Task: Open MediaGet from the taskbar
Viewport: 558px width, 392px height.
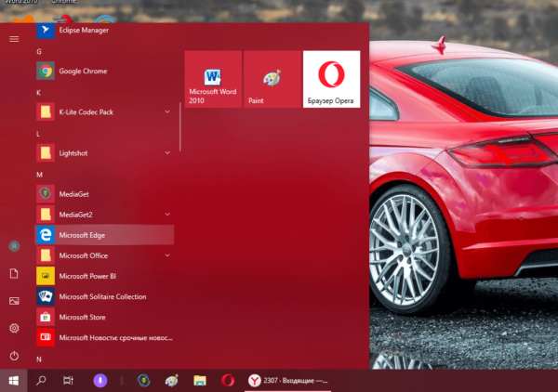Action: pos(143,381)
